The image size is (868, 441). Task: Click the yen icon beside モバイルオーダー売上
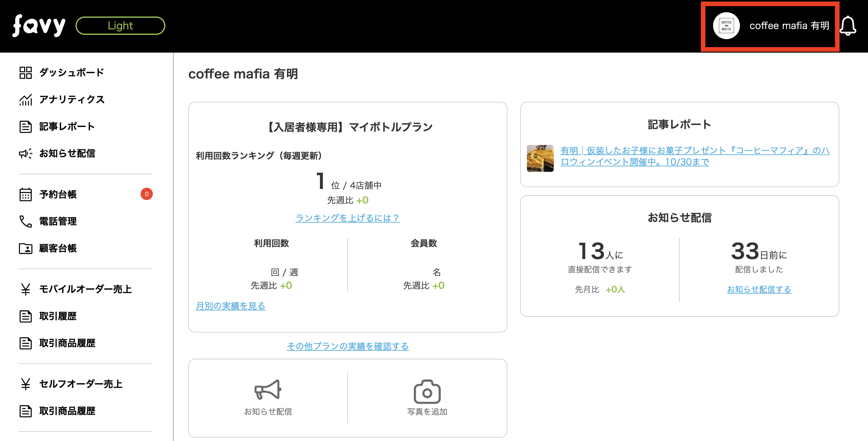[26, 289]
